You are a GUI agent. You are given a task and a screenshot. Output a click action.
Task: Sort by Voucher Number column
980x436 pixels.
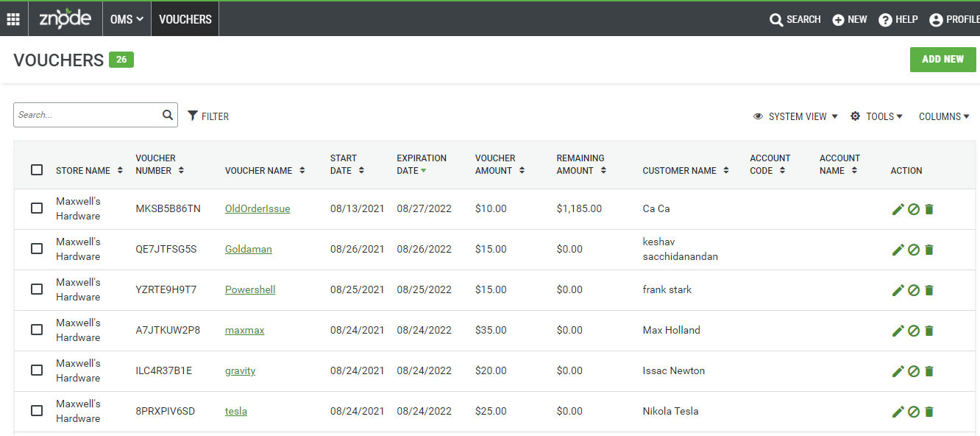tap(160, 164)
